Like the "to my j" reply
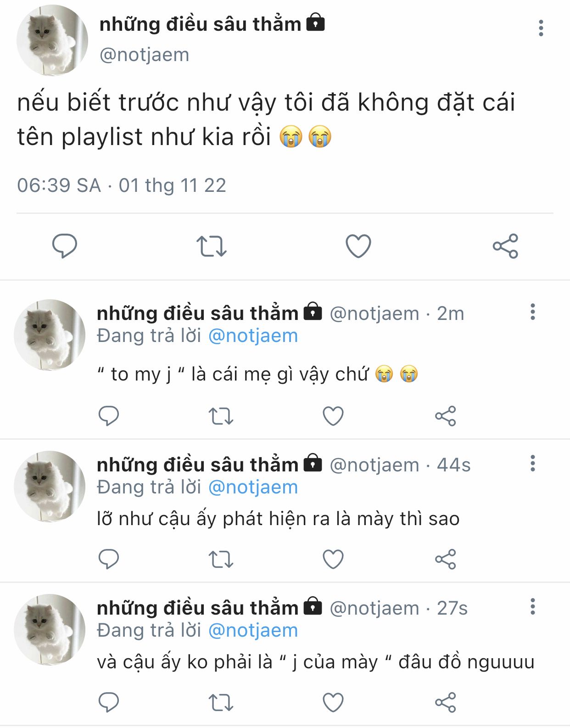 pyautogui.click(x=333, y=416)
